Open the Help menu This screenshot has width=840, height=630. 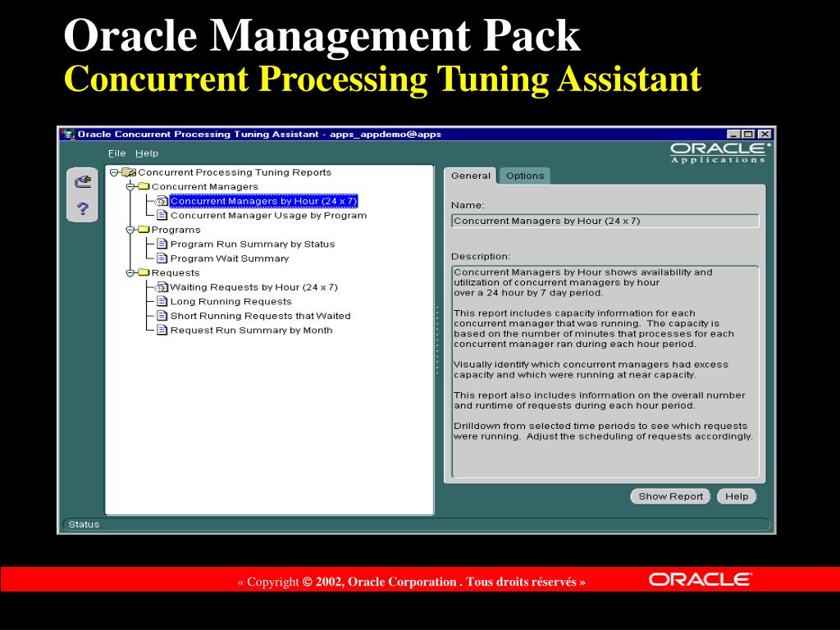click(147, 153)
